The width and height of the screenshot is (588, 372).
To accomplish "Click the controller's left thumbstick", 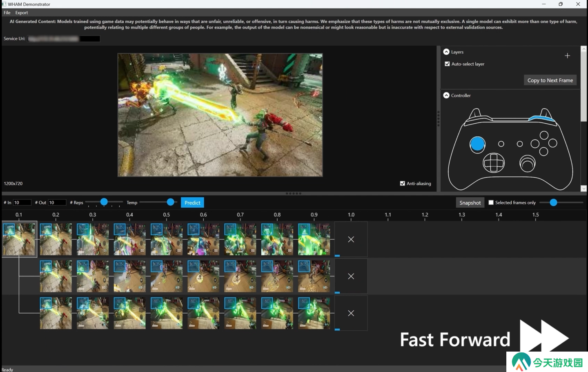I will (477, 144).
